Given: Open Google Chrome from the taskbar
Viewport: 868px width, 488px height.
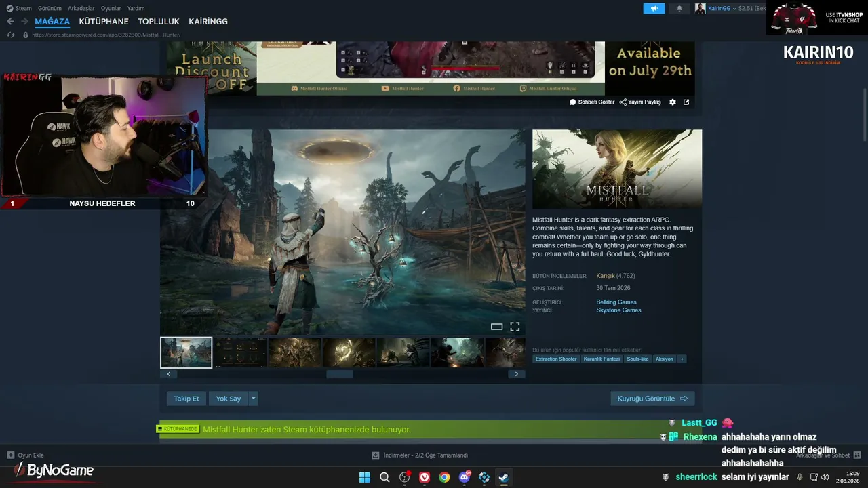Looking at the screenshot, I should point(444,477).
